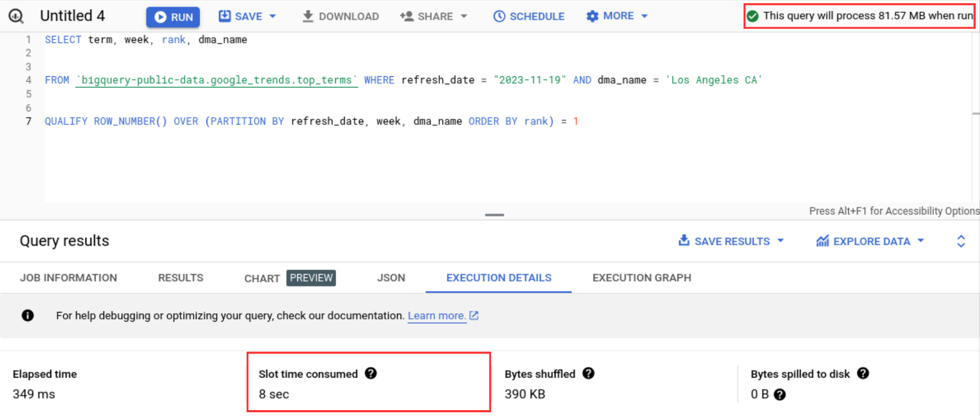Click the QUALIFY keyword on line 7
Screen dimensions: 980x416
(x=66, y=121)
